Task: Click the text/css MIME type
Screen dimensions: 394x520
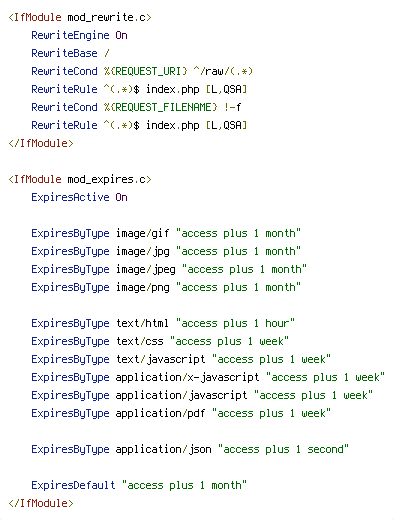Action: (140, 341)
